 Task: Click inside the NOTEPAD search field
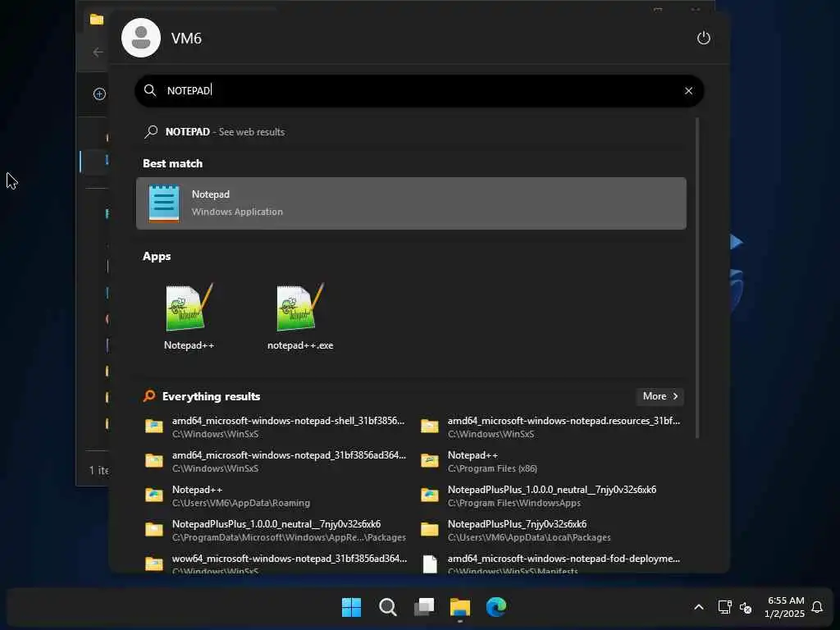419,90
